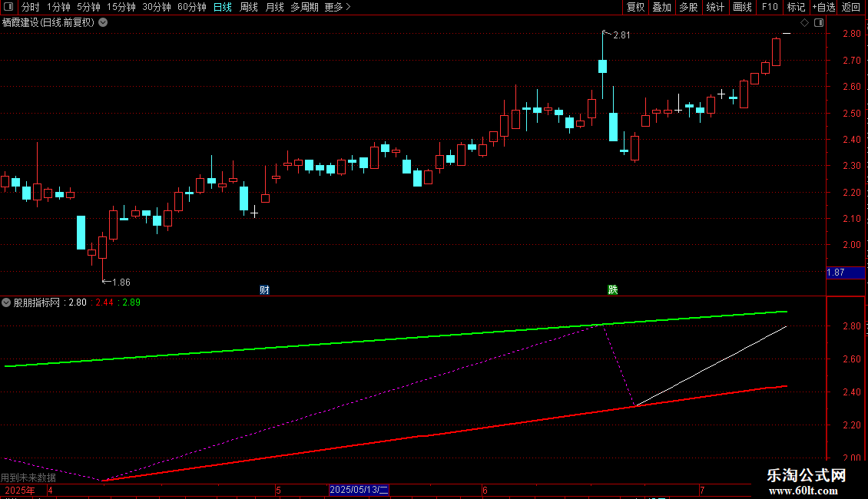Open the 多股 multi-stock view
This screenshot has width=868, height=499.
(x=689, y=7)
